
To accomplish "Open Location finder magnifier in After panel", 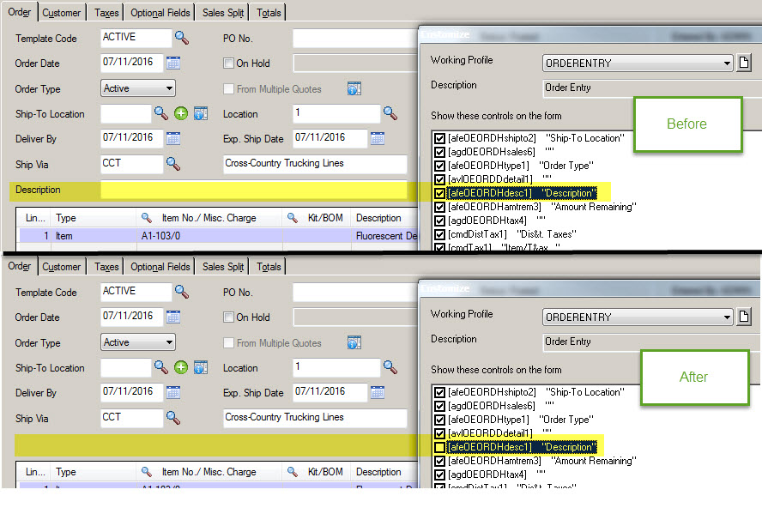I will click(390, 367).
